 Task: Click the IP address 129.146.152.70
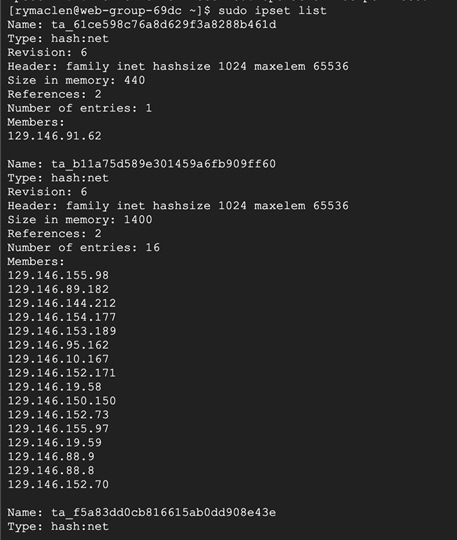(x=58, y=485)
